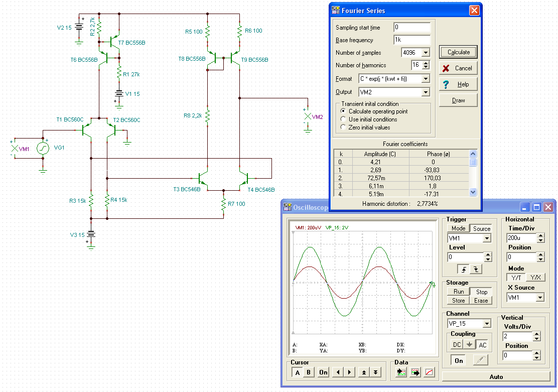Image resolution: width=558 pixels, height=392 pixels.
Task: Select DC coupling
Action: (x=457, y=344)
